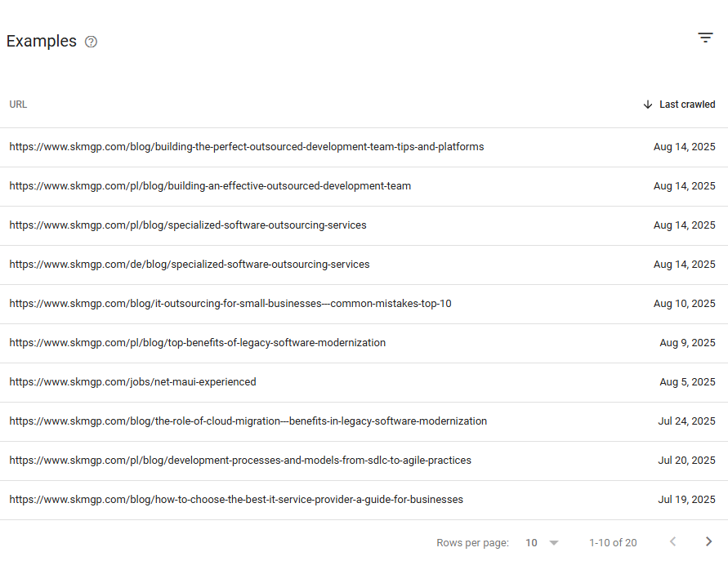Open the Polish building-an-effective-outsourced-development-team link
The height and width of the screenshot is (561, 728).
pyautogui.click(x=210, y=185)
